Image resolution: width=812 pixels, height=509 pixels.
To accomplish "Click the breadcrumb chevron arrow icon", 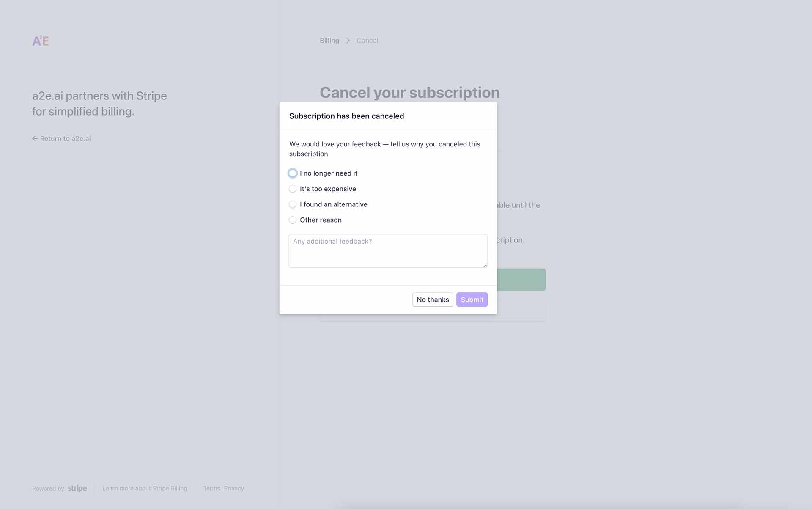I will pos(348,41).
